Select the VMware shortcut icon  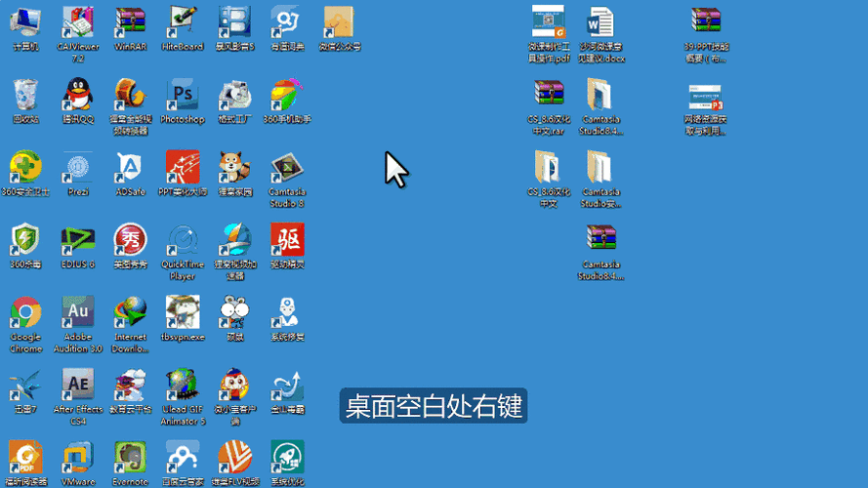78,457
